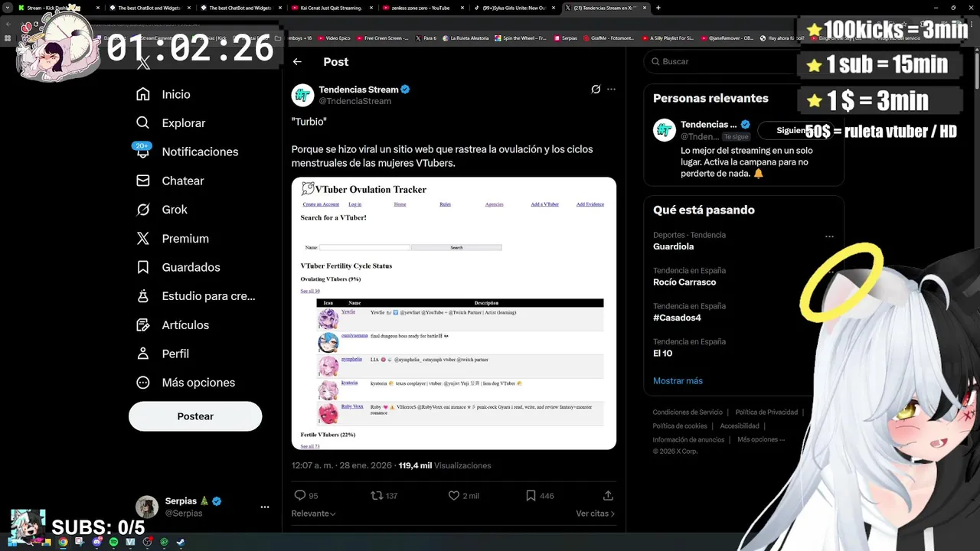The width and height of the screenshot is (980, 551).
Task: Reply to post with 95 comments
Action: (306, 496)
